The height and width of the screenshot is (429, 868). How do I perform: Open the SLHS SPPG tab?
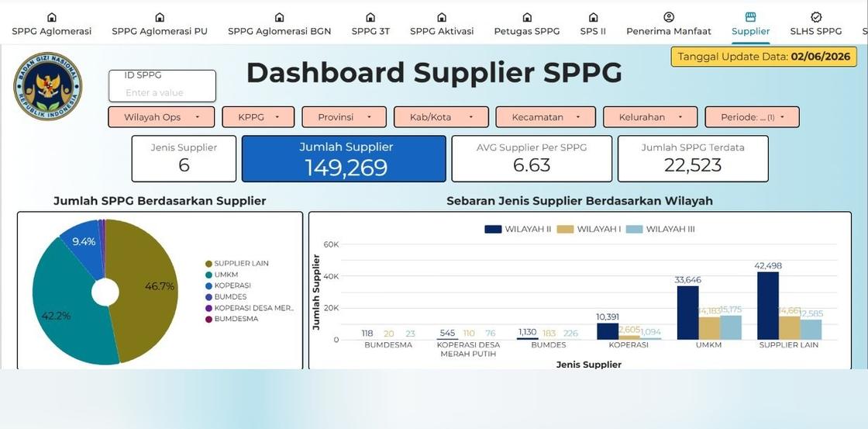pyautogui.click(x=816, y=31)
